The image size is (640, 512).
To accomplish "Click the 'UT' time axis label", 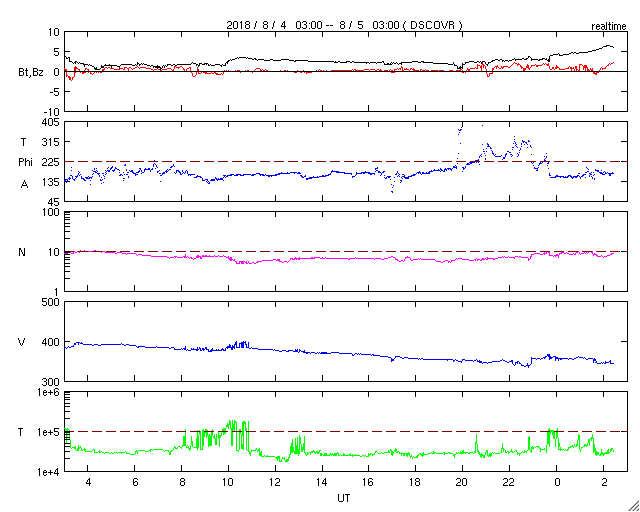I will (344, 498).
